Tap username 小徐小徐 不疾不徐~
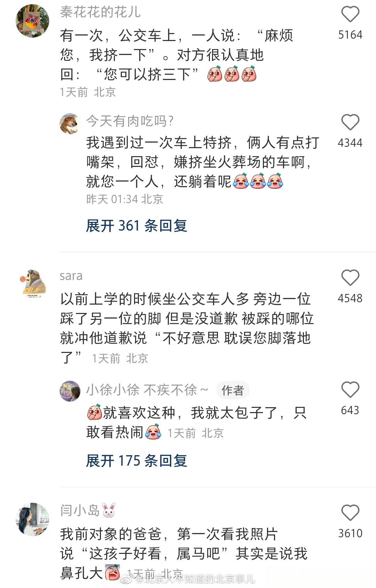376x588 pixels. [x=148, y=390]
